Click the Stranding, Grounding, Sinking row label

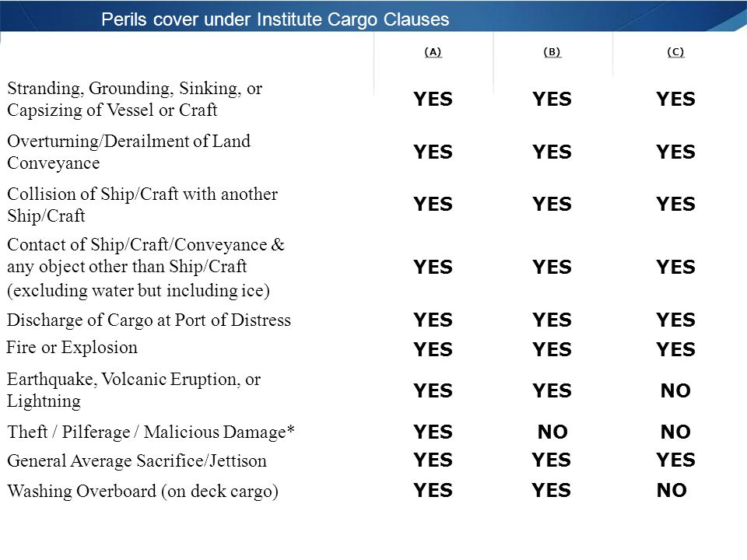[x=135, y=99]
